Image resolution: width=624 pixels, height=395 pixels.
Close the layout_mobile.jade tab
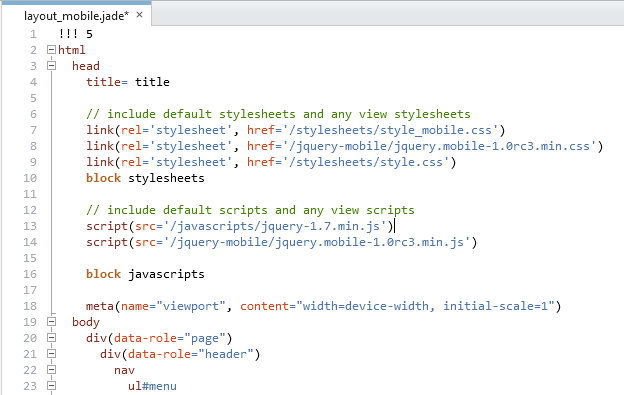[139, 15]
